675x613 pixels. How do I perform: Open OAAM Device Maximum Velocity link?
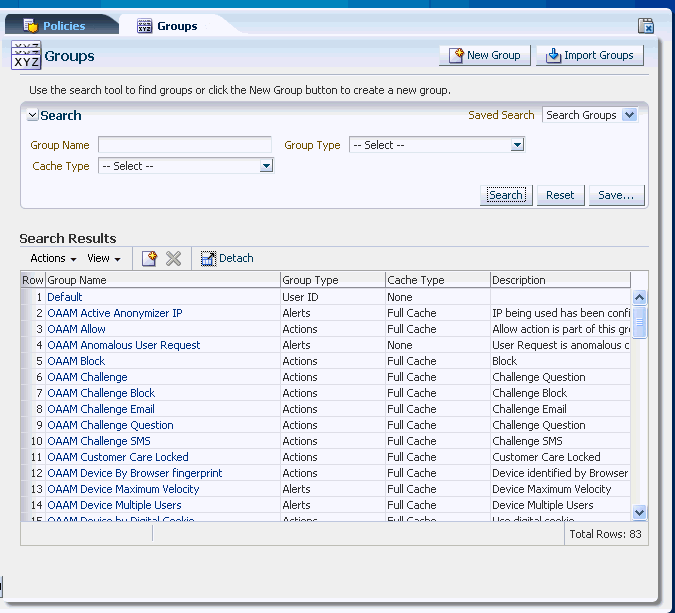[x=124, y=489]
